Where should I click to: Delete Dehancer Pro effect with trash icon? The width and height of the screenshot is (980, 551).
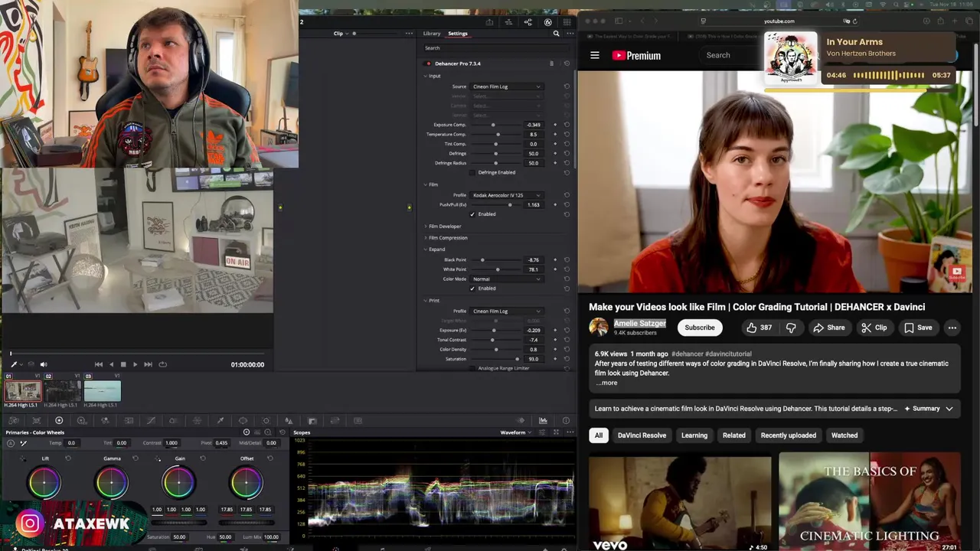551,64
